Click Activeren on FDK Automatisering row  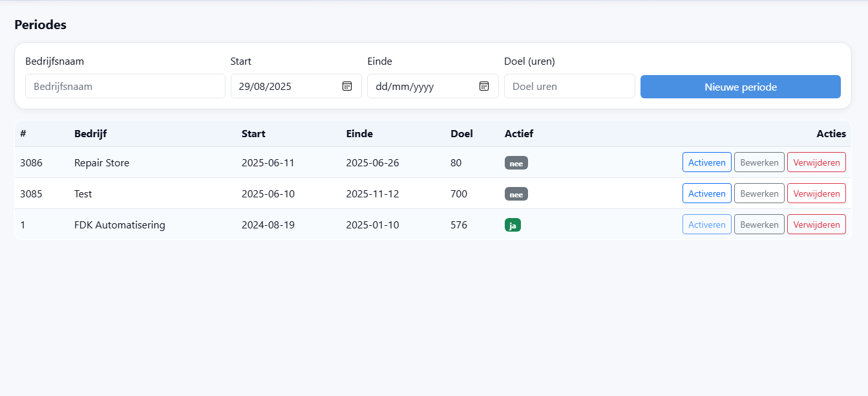[706, 225]
